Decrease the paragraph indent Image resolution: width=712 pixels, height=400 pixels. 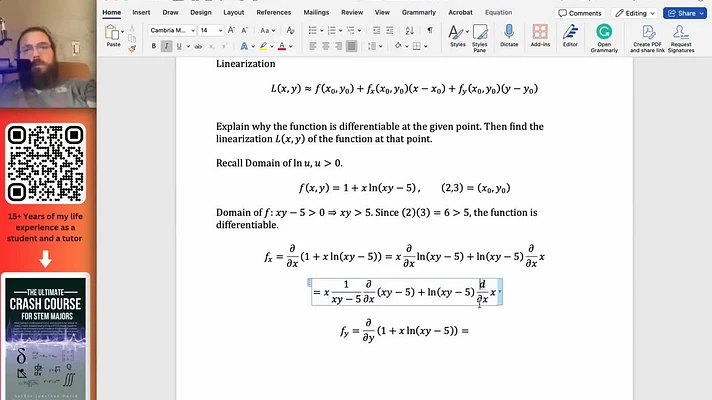[376, 30]
